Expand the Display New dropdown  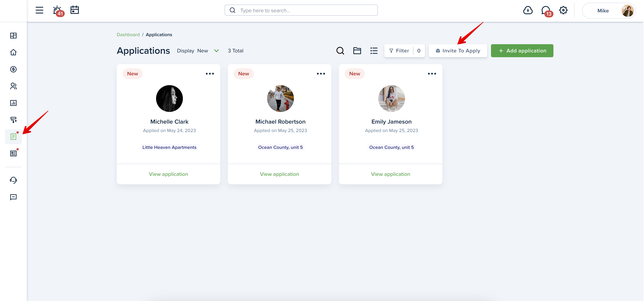(198, 51)
